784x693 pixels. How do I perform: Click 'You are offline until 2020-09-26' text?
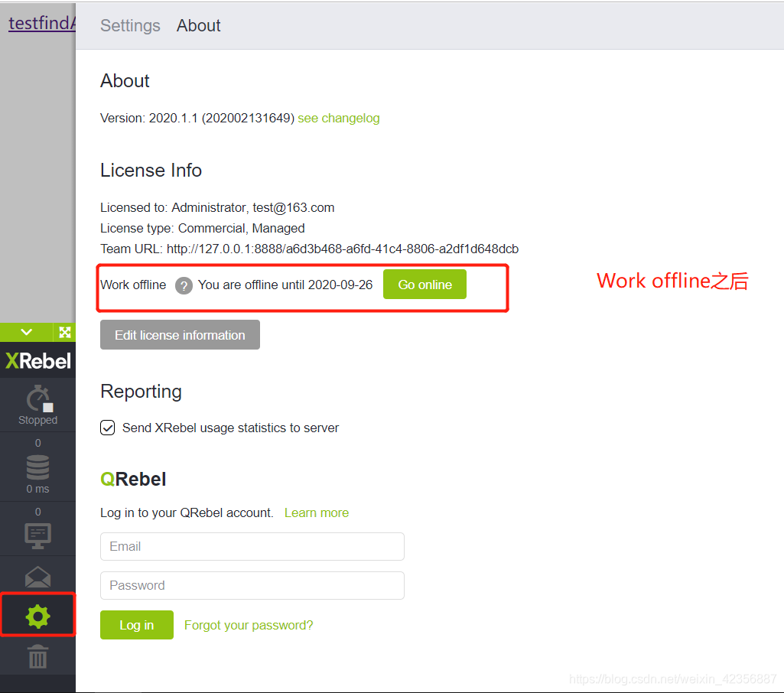coord(285,285)
